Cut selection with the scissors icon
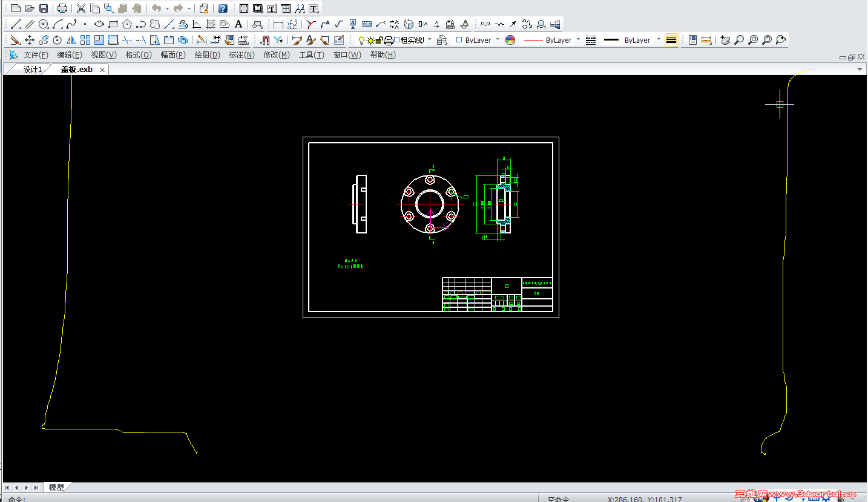The height and width of the screenshot is (502, 868). click(81, 8)
